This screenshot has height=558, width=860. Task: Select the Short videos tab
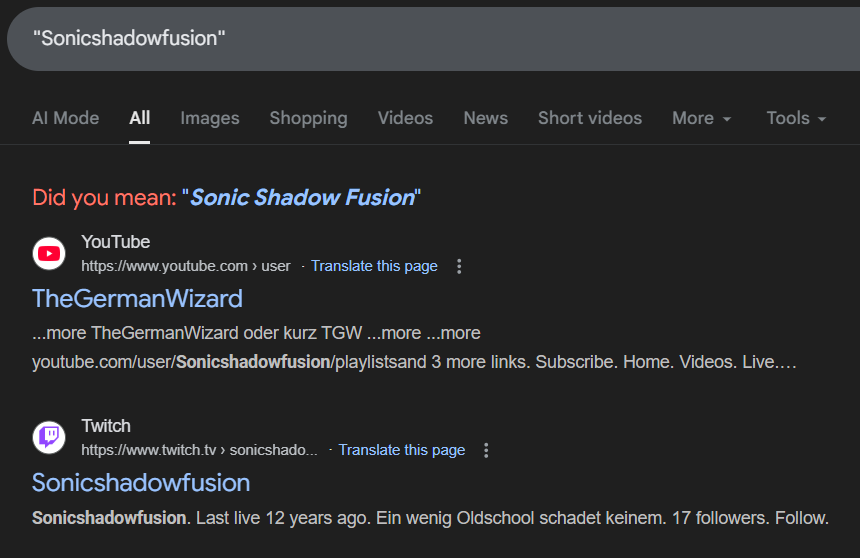pos(590,118)
